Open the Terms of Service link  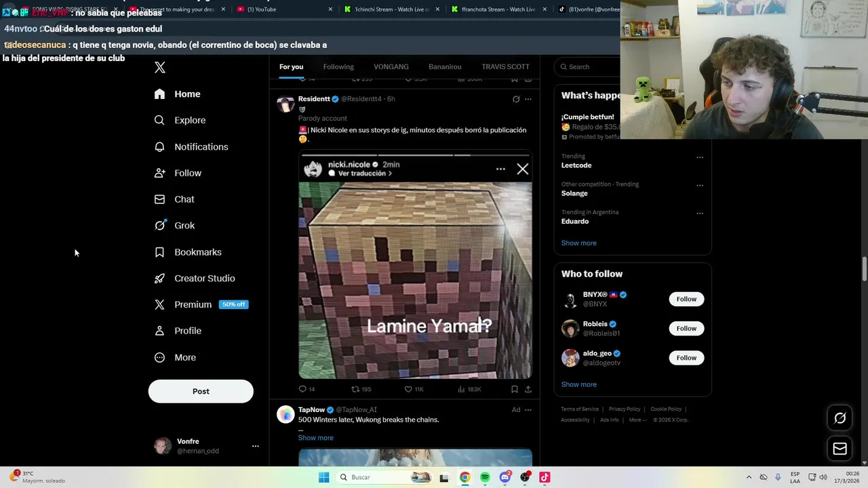tap(580, 409)
